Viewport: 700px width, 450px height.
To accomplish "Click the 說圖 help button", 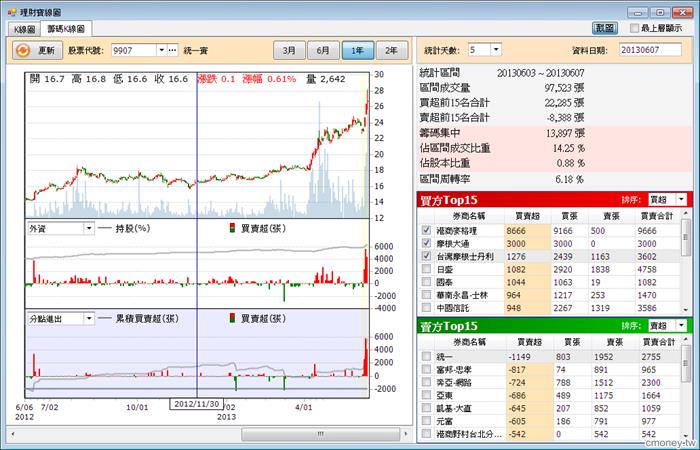I will 604,29.
